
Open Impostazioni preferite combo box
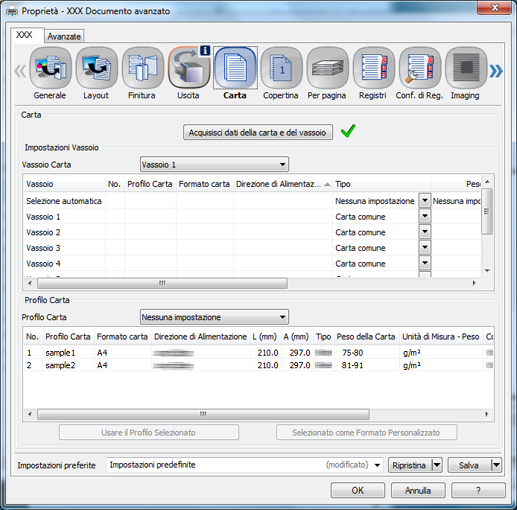point(244,465)
